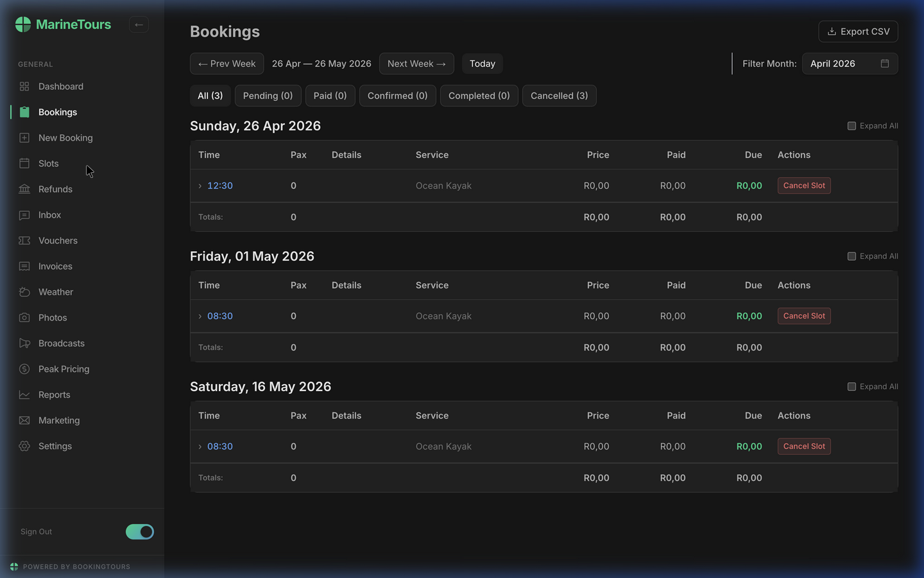Expand the 12:30 row chevron on Sunday
Screen dimensions: 924x578
[x=200, y=186]
